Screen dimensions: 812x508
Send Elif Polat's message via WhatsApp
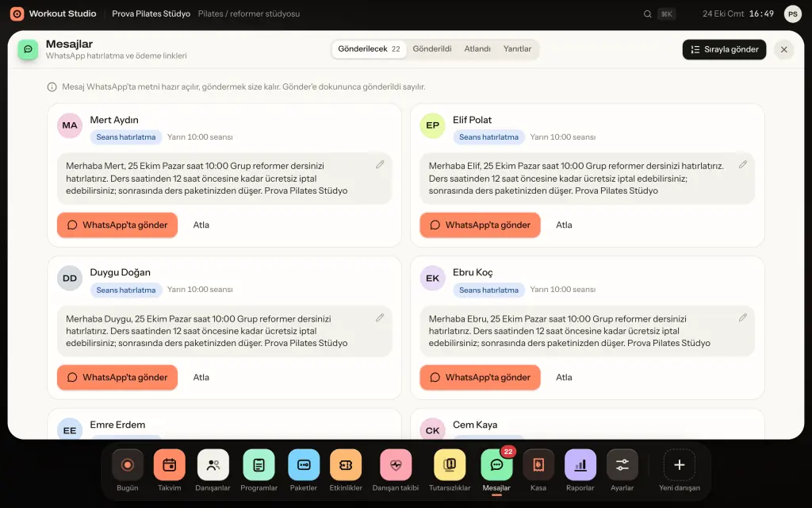point(480,225)
